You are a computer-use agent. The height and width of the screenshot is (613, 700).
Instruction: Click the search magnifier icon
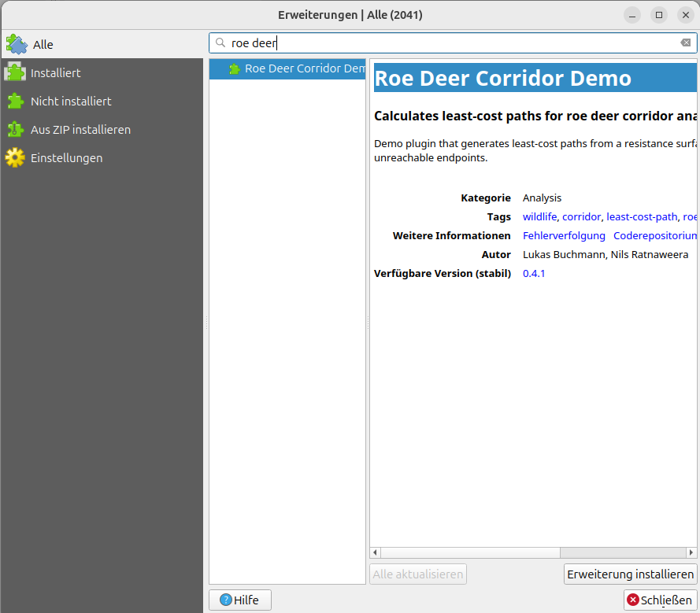(220, 43)
